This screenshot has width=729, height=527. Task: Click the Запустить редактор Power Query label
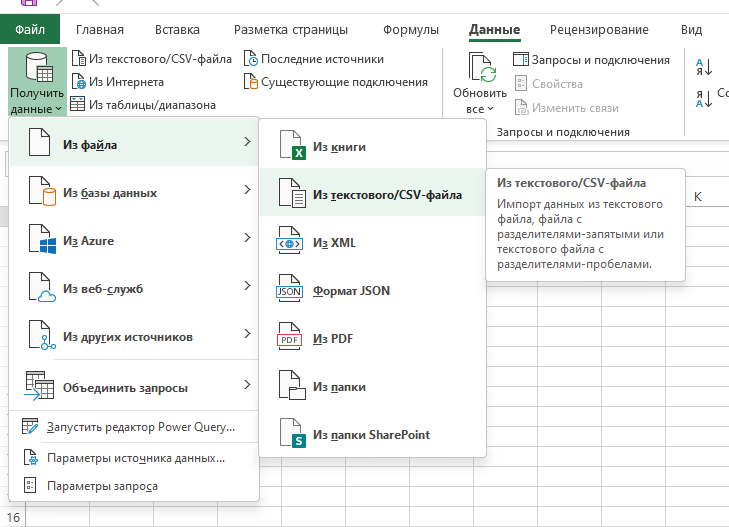[x=141, y=427]
